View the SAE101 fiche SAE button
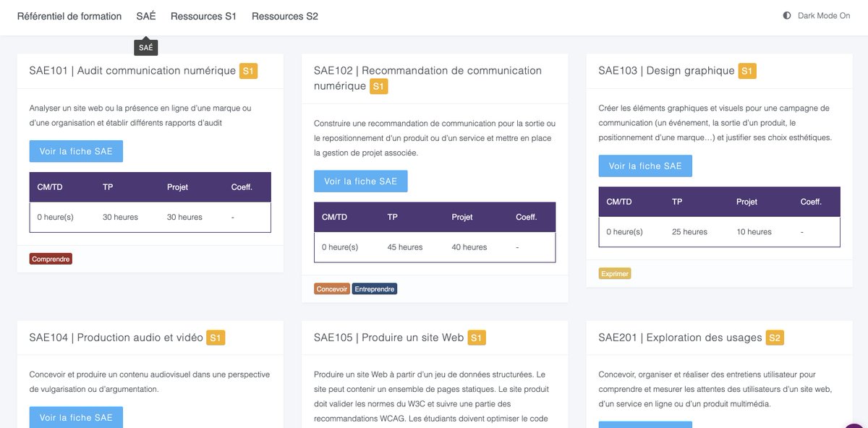The image size is (868, 428). [76, 151]
